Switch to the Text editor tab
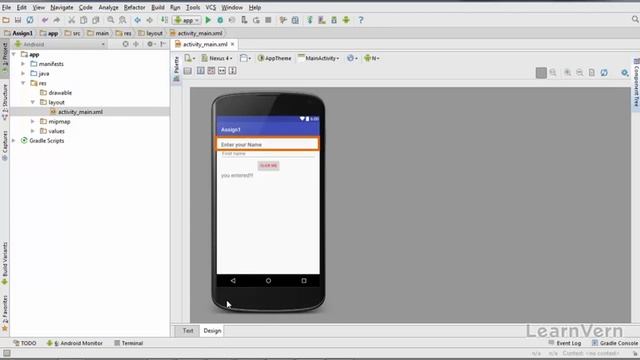 (188, 331)
